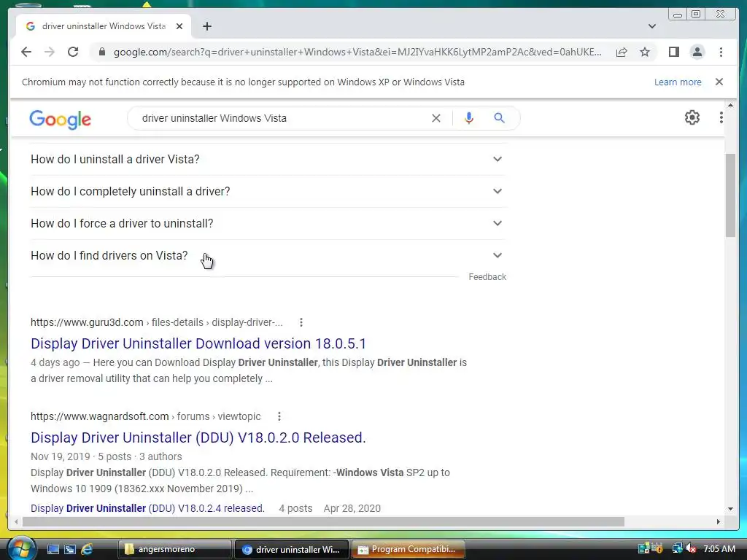Viewport: 747px width, 560px height.
Task: Go back to the previous page
Action: click(26, 52)
